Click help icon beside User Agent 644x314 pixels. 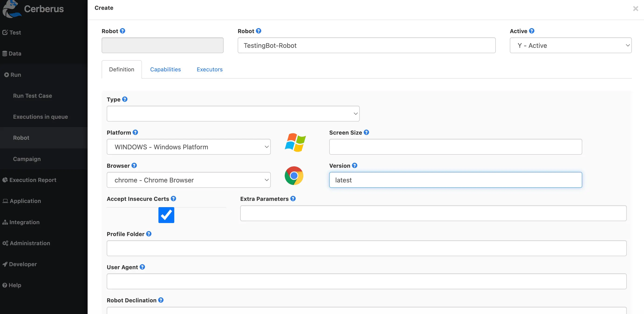(x=142, y=267)
